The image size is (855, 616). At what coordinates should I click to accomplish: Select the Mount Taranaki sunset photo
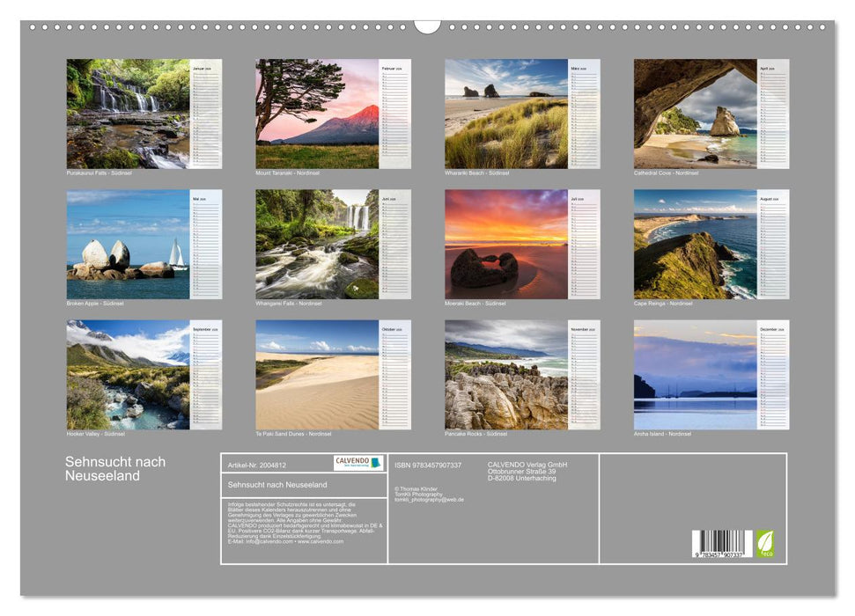tap(317, 114)
